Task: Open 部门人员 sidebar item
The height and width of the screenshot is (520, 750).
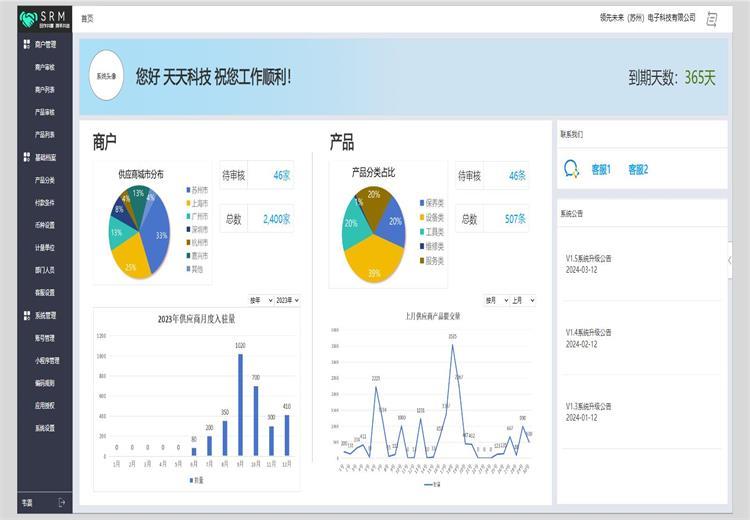Action: pyautogui.click(x=44, y=270)
